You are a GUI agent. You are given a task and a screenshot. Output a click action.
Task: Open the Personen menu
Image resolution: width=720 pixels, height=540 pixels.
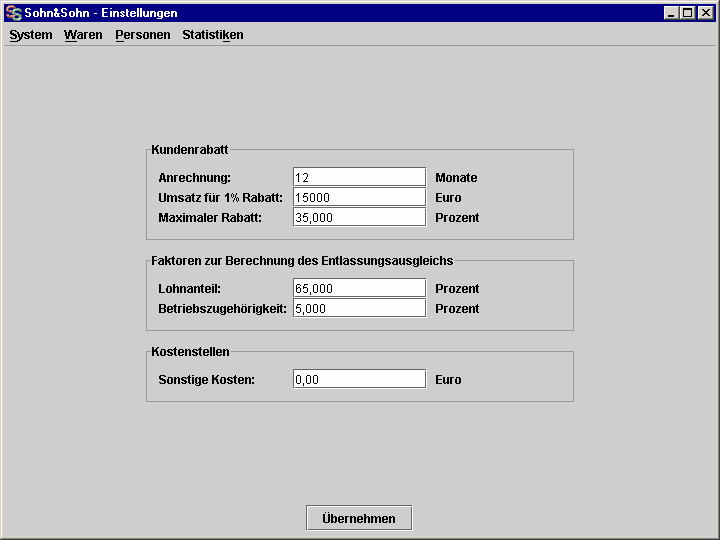143,35
